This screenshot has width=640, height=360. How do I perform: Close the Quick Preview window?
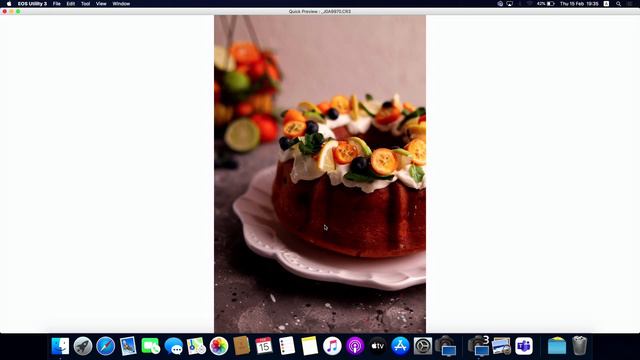point(4,11)
